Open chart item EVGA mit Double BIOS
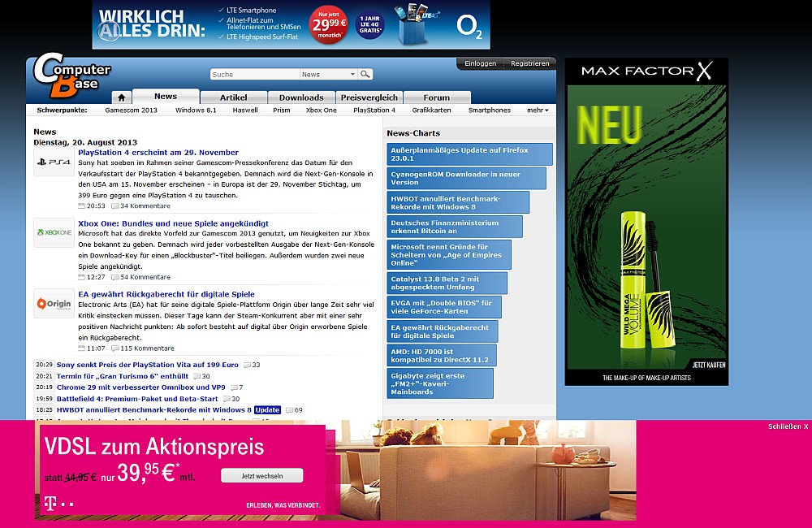812x528 pixels. (x=444, y=307)
